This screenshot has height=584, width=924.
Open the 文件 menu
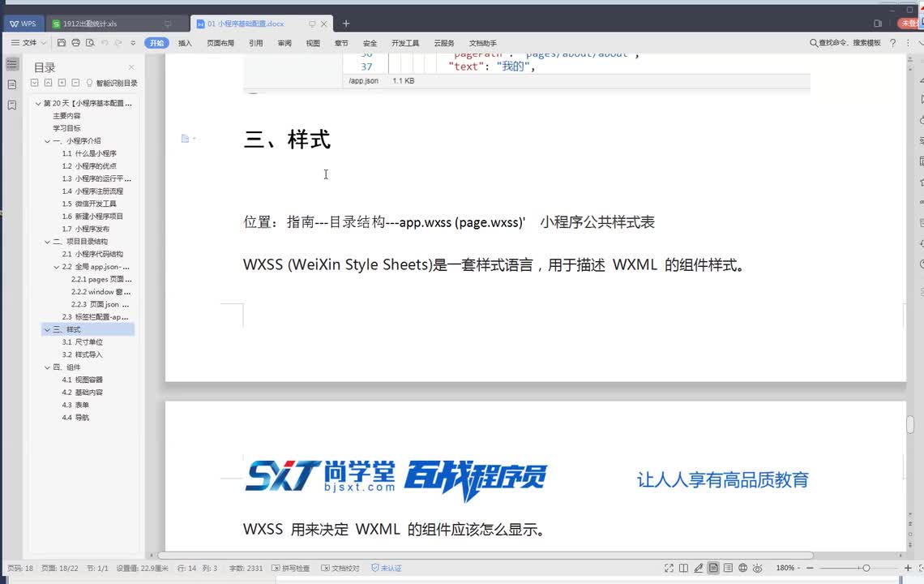[28, 42]
